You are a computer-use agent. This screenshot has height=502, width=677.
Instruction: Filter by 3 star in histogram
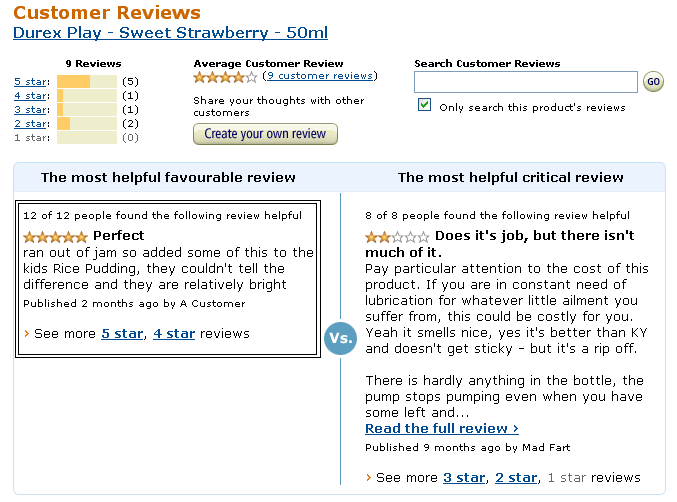pyautogui.click(x=30, y=110)
